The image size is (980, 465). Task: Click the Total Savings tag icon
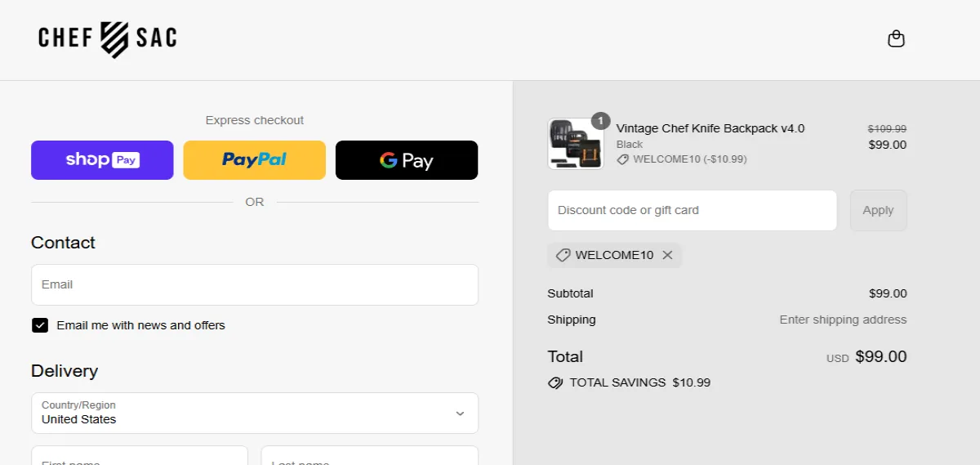click(x=555, y=382)
